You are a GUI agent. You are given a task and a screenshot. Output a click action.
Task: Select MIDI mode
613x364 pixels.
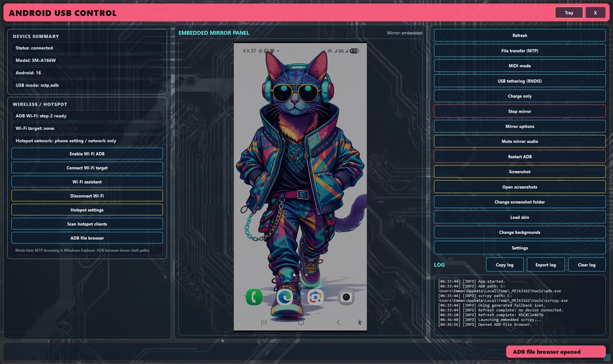519,66
